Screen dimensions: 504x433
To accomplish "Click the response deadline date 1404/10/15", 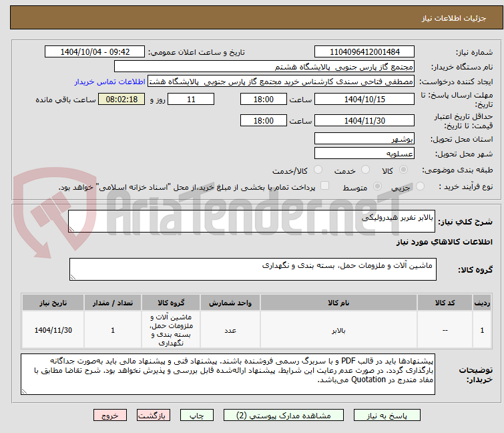I will (364, 99).
